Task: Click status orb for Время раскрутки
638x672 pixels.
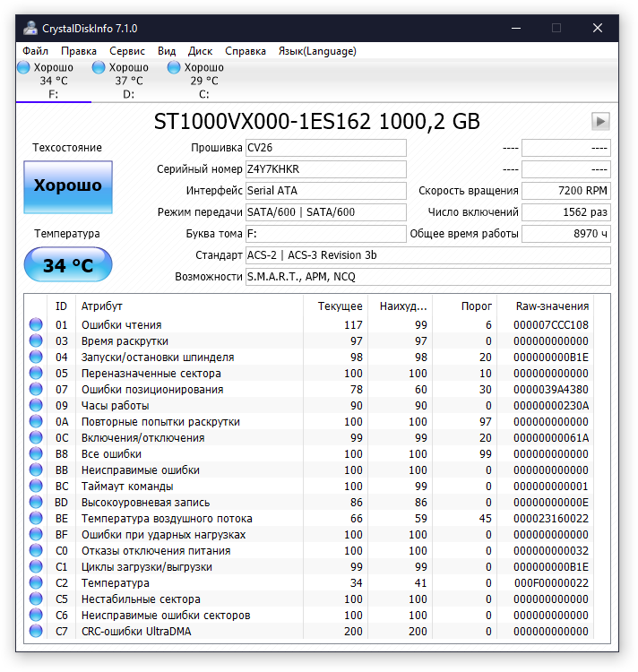Action: coord(36,340)
